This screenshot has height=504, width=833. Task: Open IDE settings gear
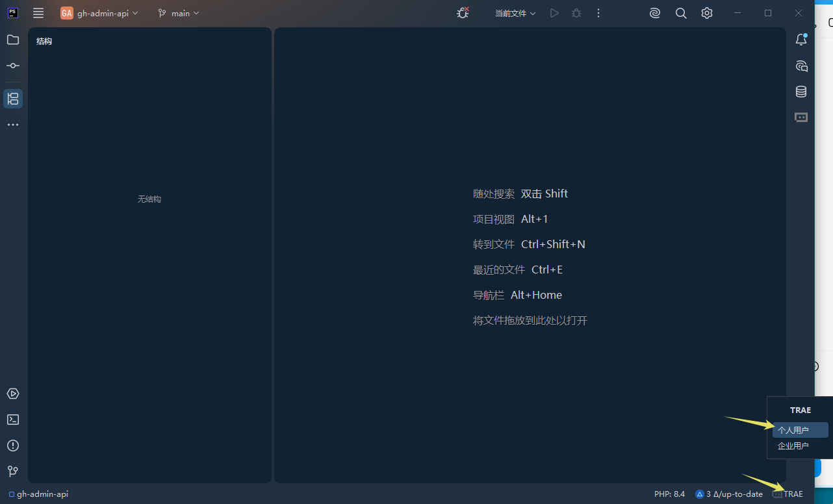point(707,13)
